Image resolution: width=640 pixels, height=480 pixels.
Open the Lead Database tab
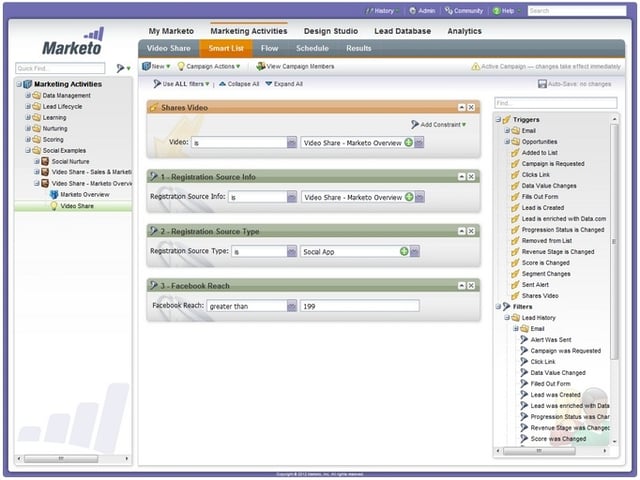pos(402,31)
